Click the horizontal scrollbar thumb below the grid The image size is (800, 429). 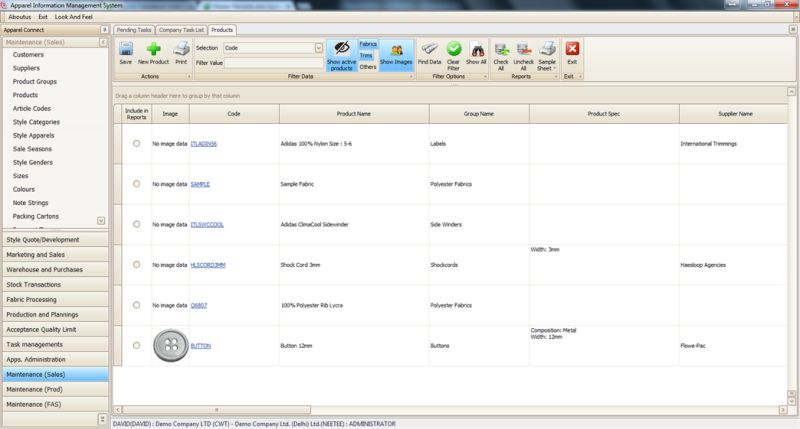pos(216,410)
